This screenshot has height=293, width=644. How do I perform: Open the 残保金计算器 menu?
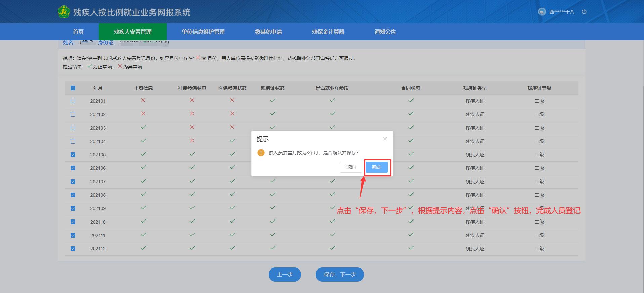coord(328,32)
